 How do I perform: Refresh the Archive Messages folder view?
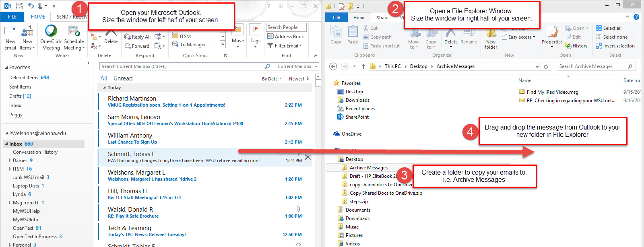[x=546, y=66]
